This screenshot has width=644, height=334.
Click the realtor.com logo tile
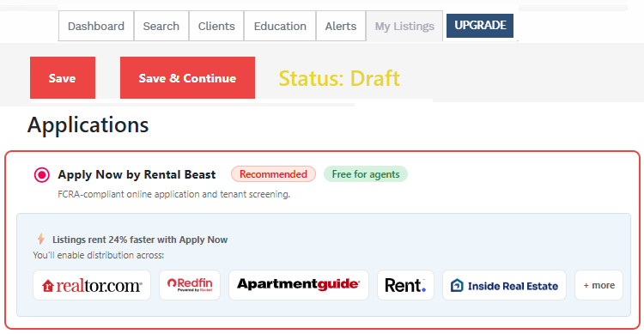point(92,285)
